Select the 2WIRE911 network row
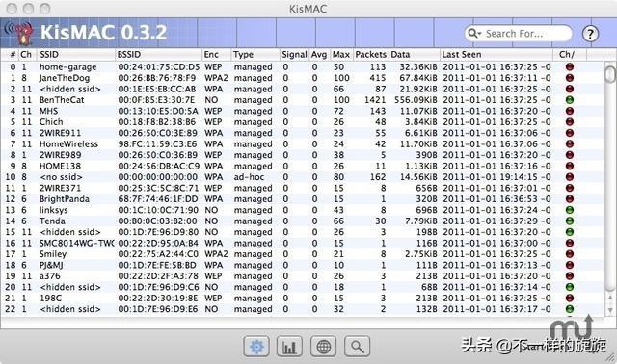This screenshot has width=617, height=364. 302,133
